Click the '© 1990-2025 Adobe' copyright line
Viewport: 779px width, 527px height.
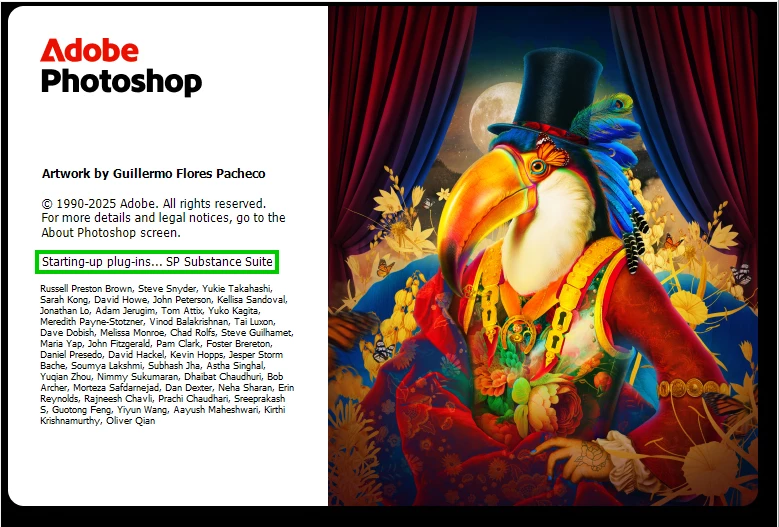point(154,203)
